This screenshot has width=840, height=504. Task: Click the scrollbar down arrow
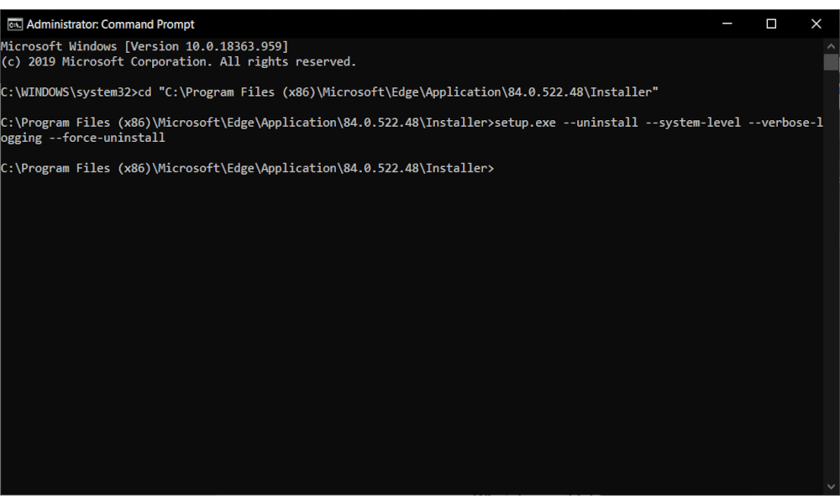click(x=831, y=487)
